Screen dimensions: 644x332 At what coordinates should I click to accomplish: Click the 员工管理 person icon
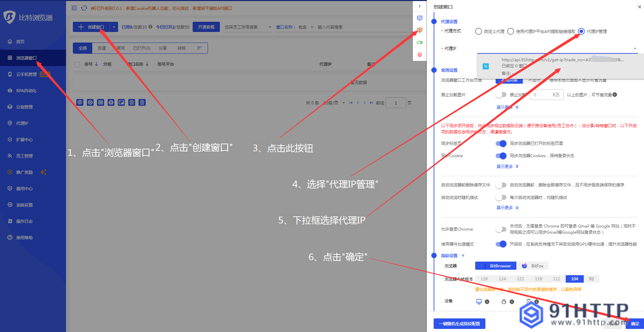click(x=10, y=156)
